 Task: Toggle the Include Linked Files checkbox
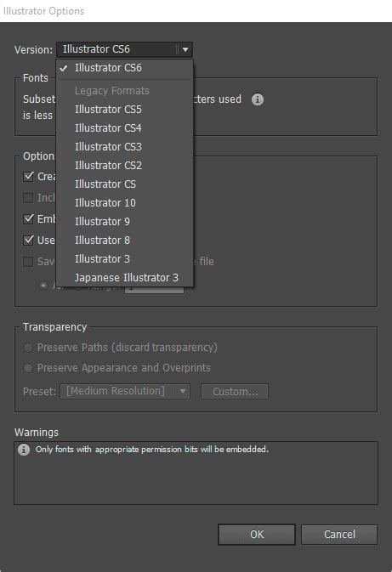pyautogui.click(x=28, y=198)
